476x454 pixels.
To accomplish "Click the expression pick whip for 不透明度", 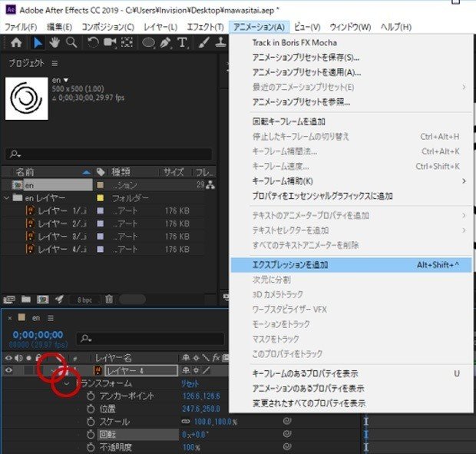I will coord(287,447).
